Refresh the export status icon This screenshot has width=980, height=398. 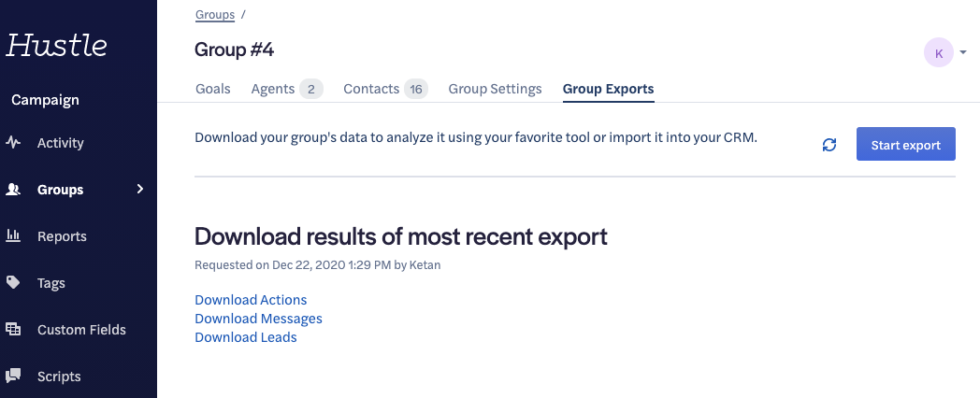pos(829,145)
